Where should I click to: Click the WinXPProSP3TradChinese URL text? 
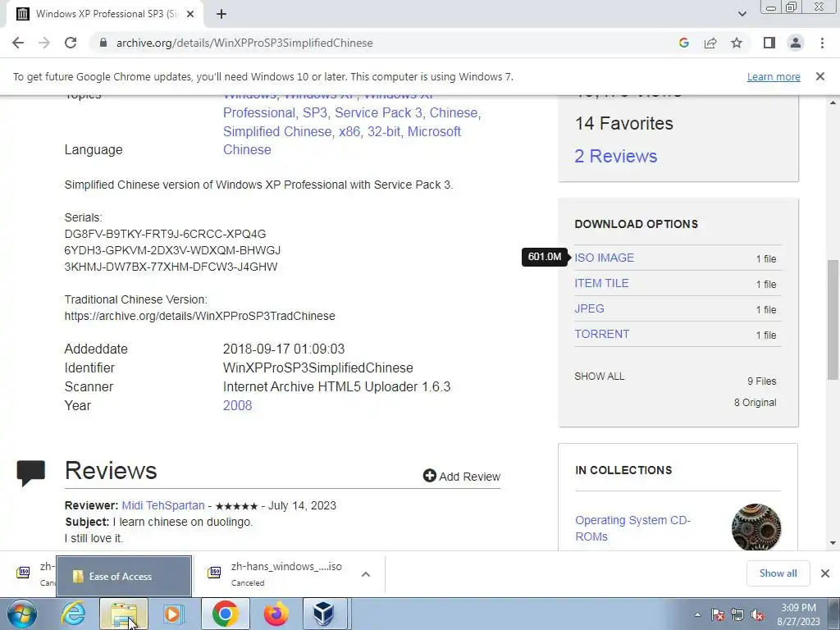pyautogui.click(x=200, y=316)
